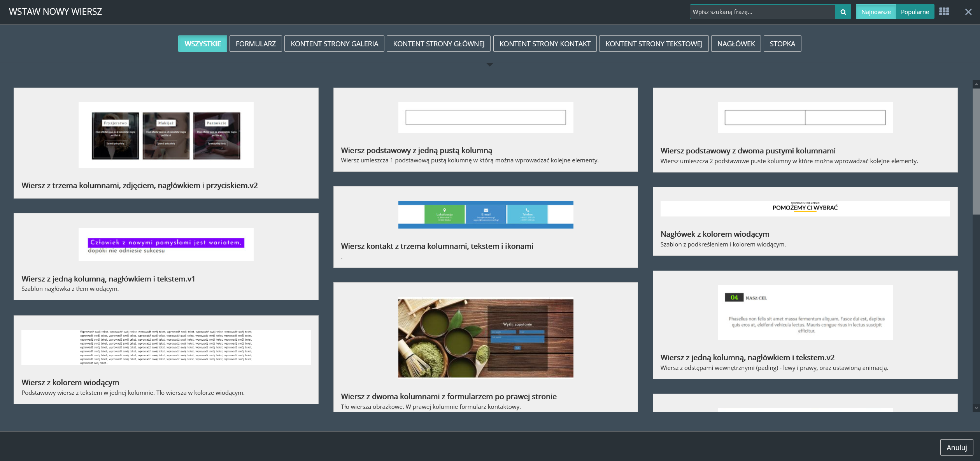This screenshot has width=980, height=461.
Task: Click the search phrase input field
Action: (x=762, y=12)
